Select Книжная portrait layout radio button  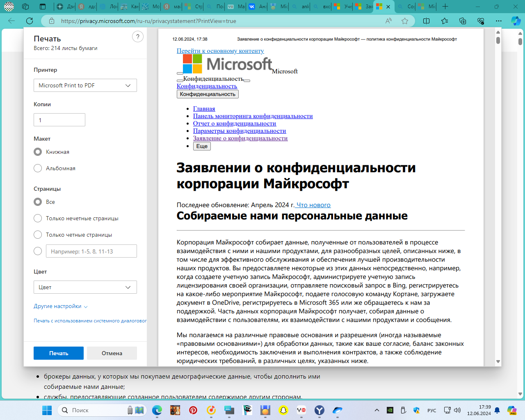38,152
